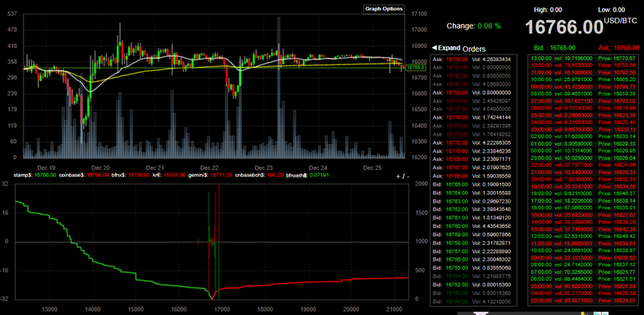This screenshot has width=644, height=315.
Task: Switch to the coinbase$ price ticker
Action: click(84, 175)
